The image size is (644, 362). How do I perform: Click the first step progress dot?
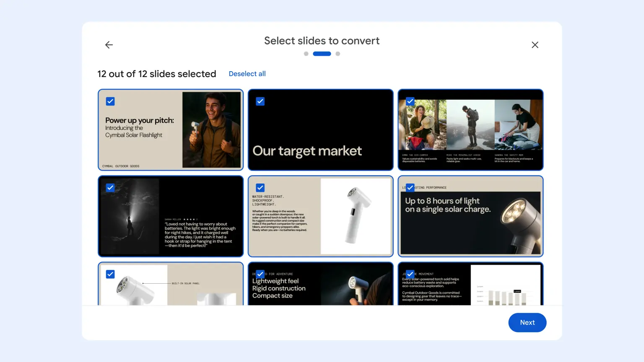[x=306, y=54]
